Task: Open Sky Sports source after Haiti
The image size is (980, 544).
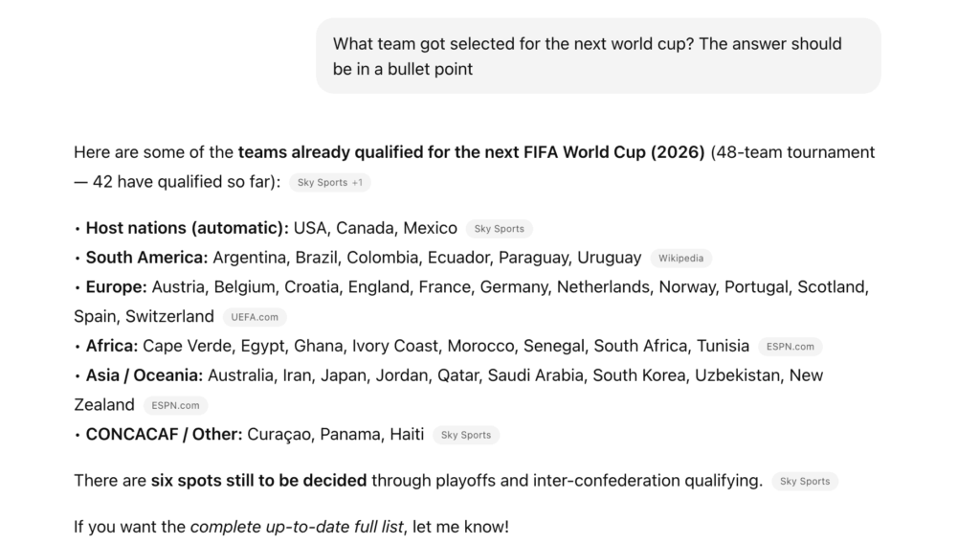Action: click(x=465, y=435)
